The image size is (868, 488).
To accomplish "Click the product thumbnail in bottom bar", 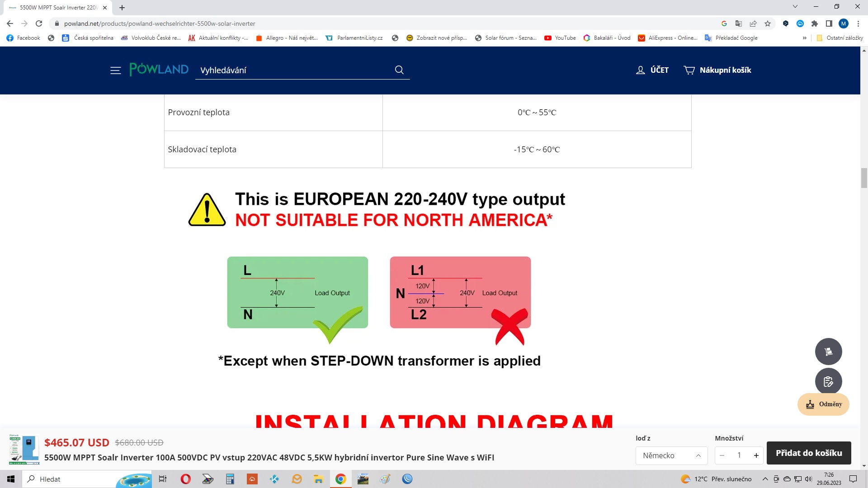I will [24, 449].
